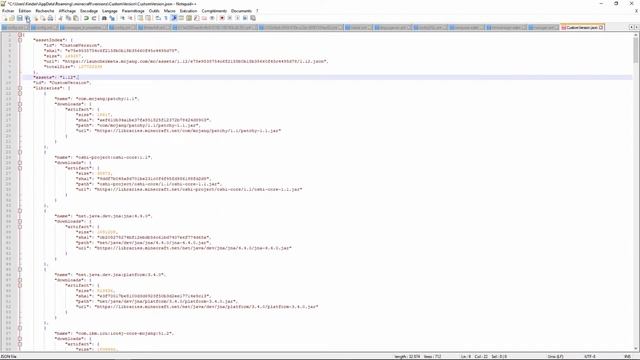Toggle synchronized horizontal scrolling
The height and width of the screenshot is (360, 640).
click(x=148, y=18)
